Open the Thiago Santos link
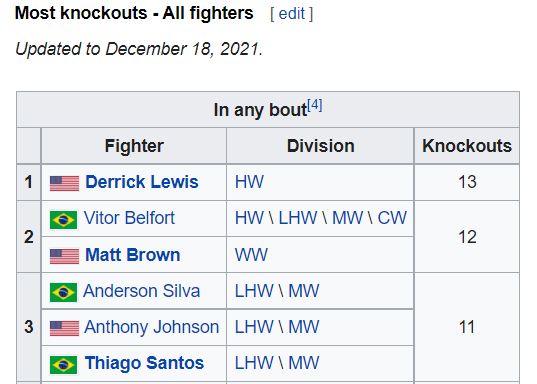537x384 pixels. coord(145,363)
